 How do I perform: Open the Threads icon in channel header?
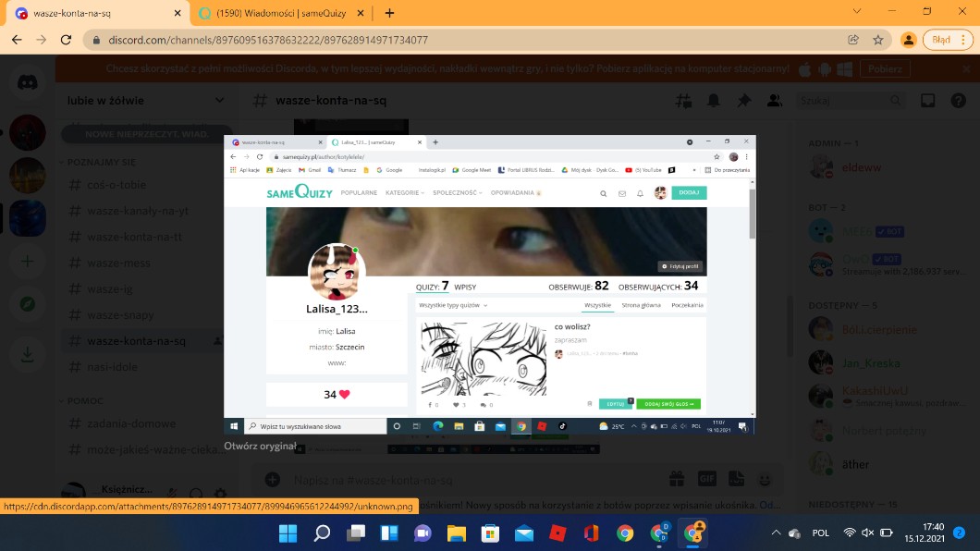tap(683, 101)
